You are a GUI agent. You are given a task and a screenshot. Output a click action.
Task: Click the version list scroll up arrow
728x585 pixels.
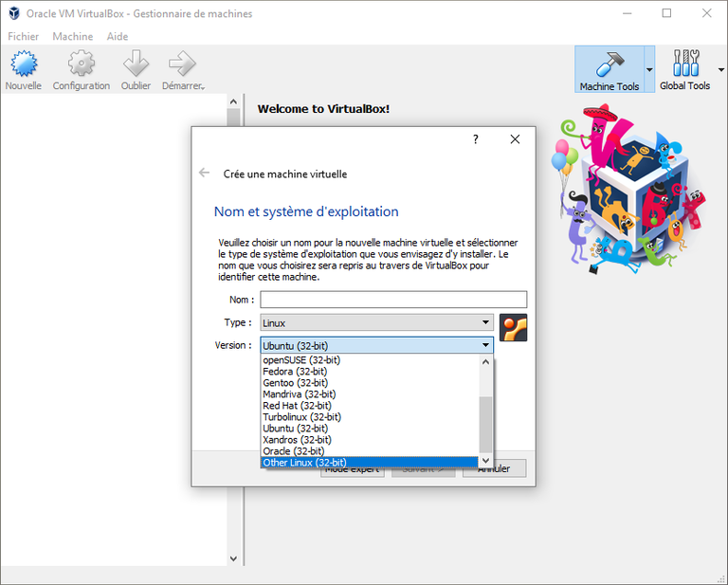pyautogui.click(x=485, y=361)
